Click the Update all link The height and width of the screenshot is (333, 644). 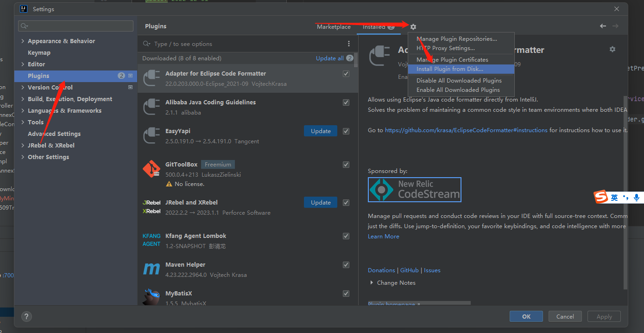coord(329,58)
